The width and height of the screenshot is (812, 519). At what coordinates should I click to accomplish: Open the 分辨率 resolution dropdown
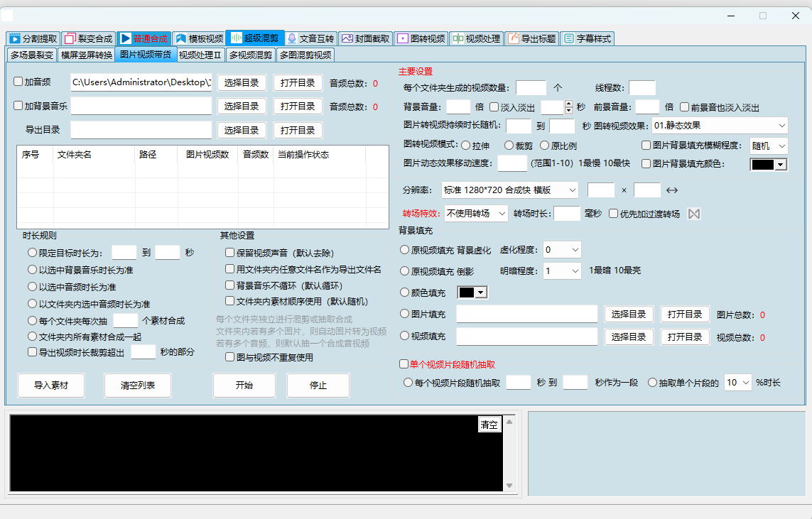pyautogui.click(x=509, y=190)
